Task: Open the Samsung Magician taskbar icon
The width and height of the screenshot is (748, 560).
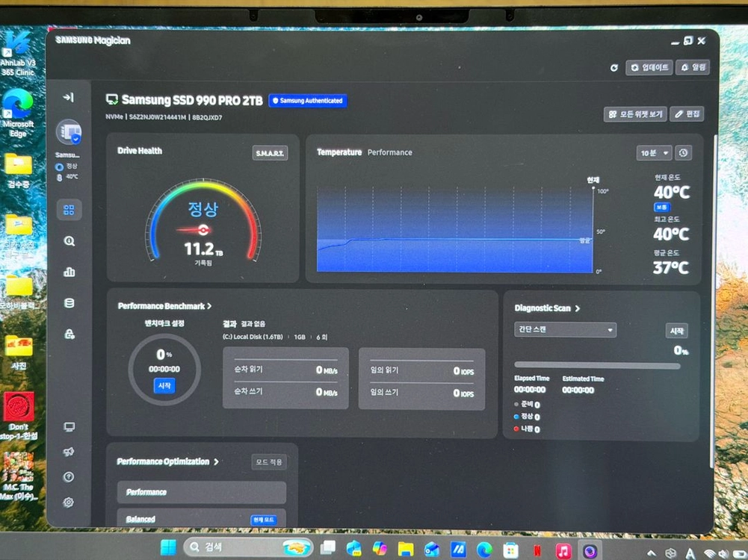Action: click(x=590, y=552)
